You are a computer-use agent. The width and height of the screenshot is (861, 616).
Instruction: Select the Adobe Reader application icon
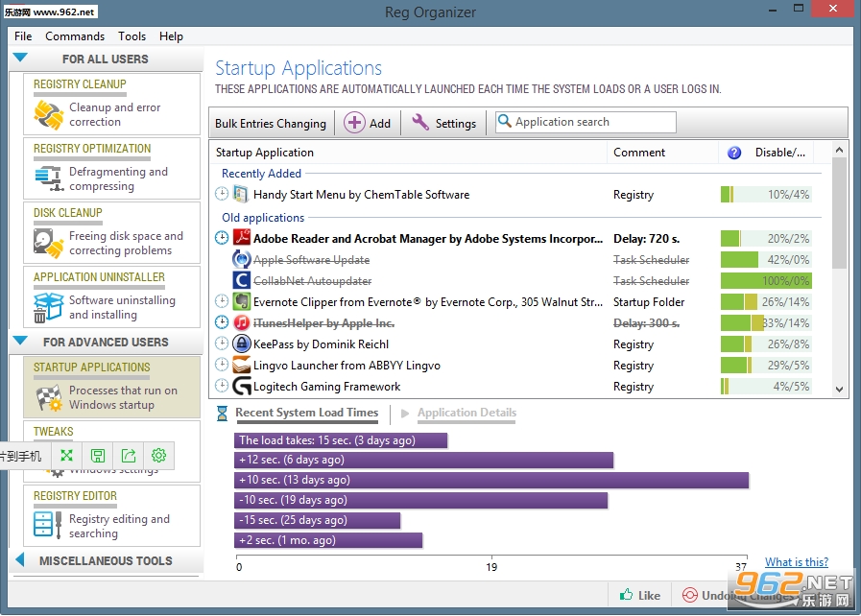click(241, 238)
